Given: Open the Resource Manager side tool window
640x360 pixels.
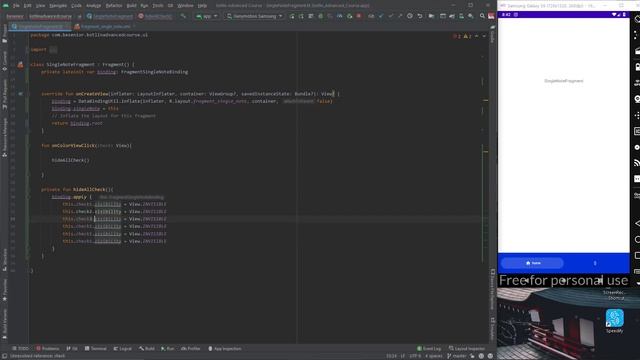Looking at the screenshot, I should click(x=4, y=138).
